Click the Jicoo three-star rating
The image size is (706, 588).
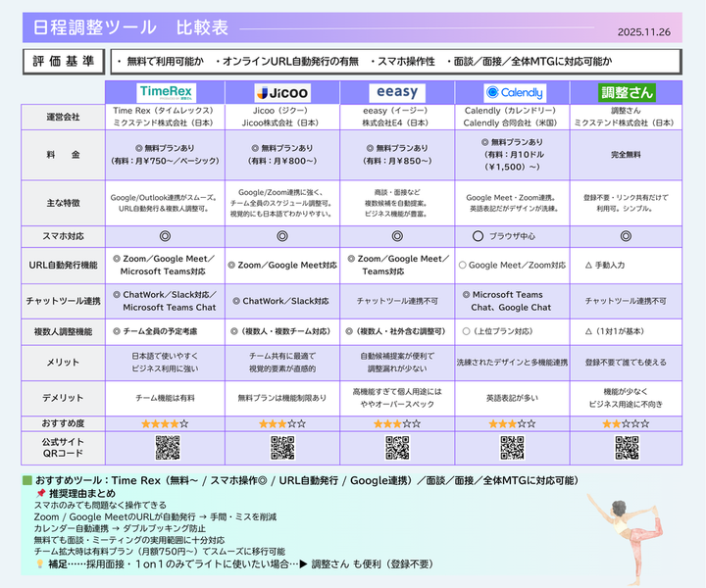tap(282, 423)
